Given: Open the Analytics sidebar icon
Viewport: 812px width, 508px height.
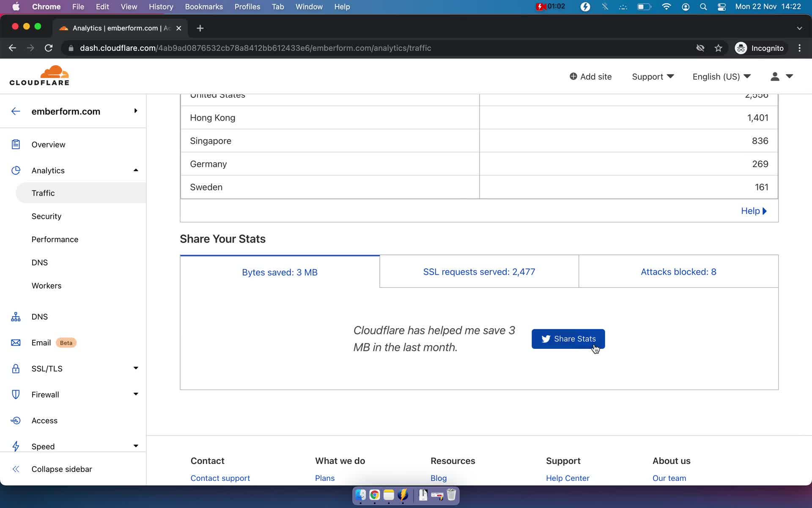Looking at the screenshot, I should click(x=16, y=170).
